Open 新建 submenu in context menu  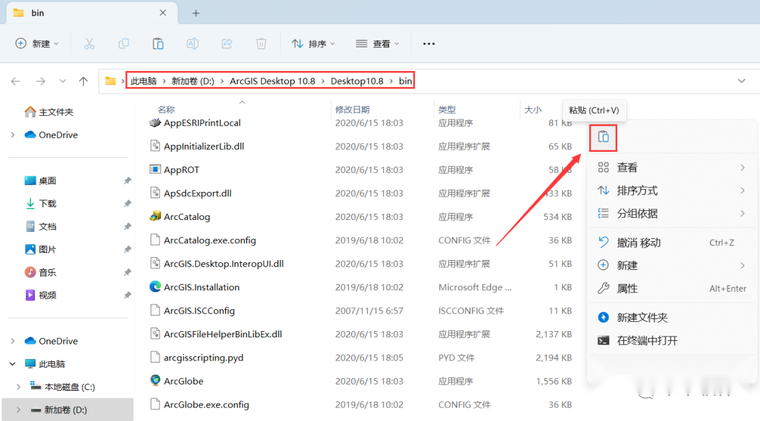tap(672, 265)
